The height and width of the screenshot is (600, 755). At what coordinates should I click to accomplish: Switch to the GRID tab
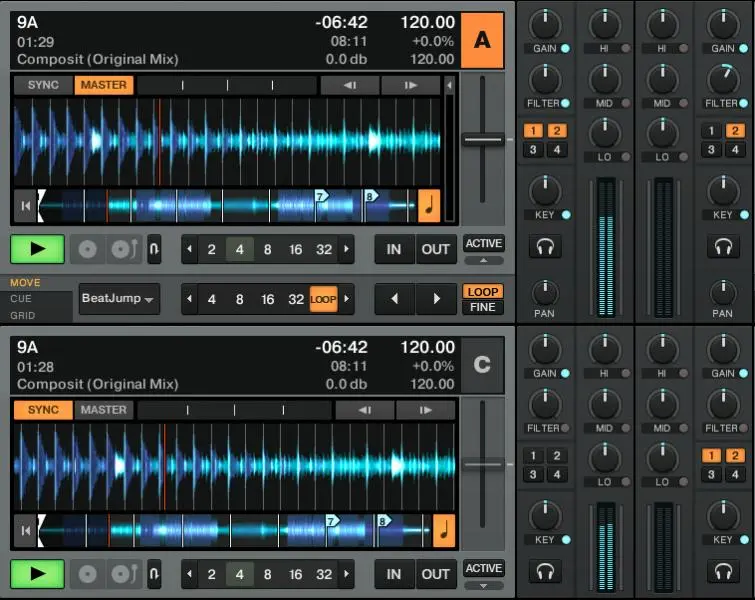22,315
